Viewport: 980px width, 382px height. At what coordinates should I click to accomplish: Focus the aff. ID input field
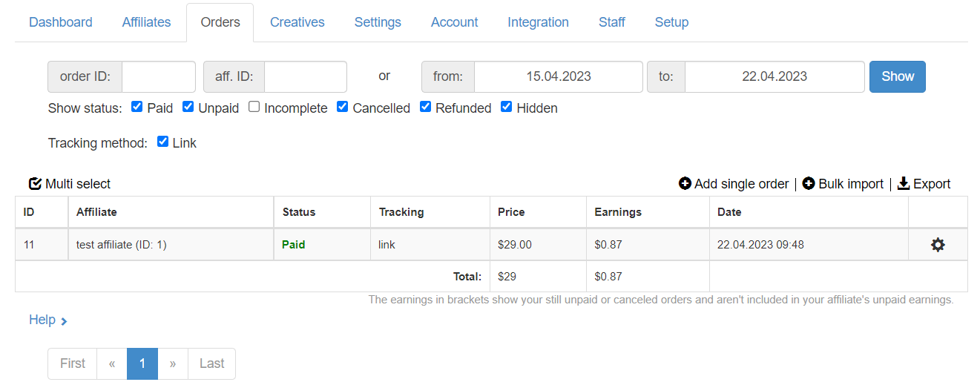305,76
